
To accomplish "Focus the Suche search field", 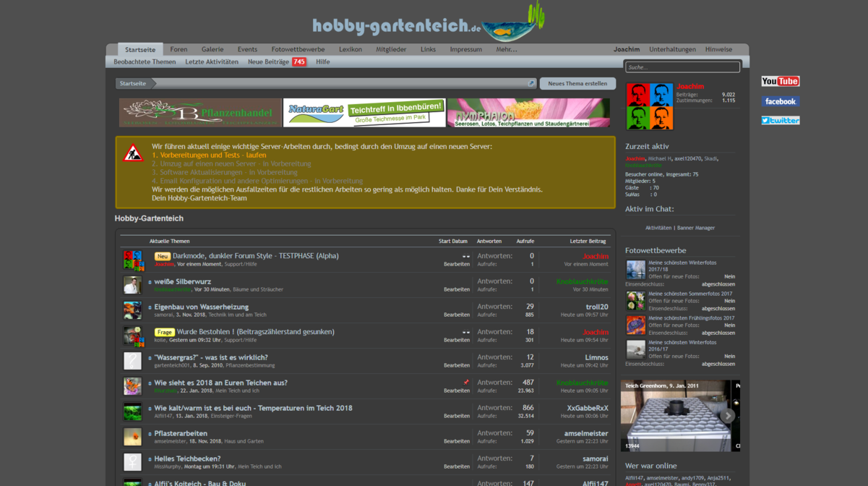I will point(682,67).
